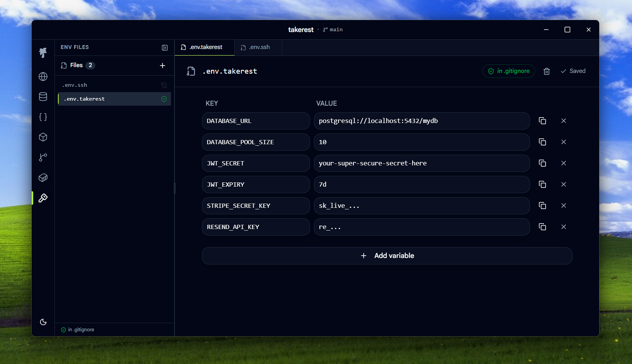Edit the JWT_EXPIRY value 7d

tap(422, 185)
